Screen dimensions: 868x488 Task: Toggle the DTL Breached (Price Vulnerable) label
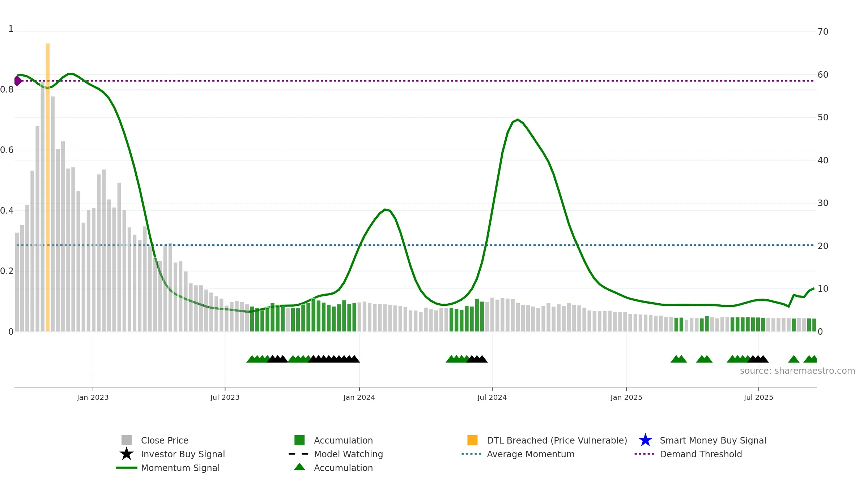(x=557, y=440)
